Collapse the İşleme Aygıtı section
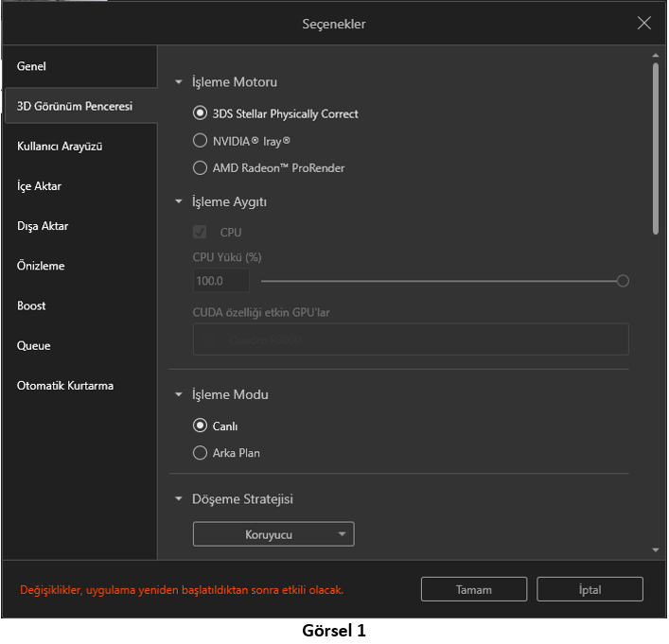Image resolution: width=669 pixels, height=644 pixels. click(x=179, y=201)
